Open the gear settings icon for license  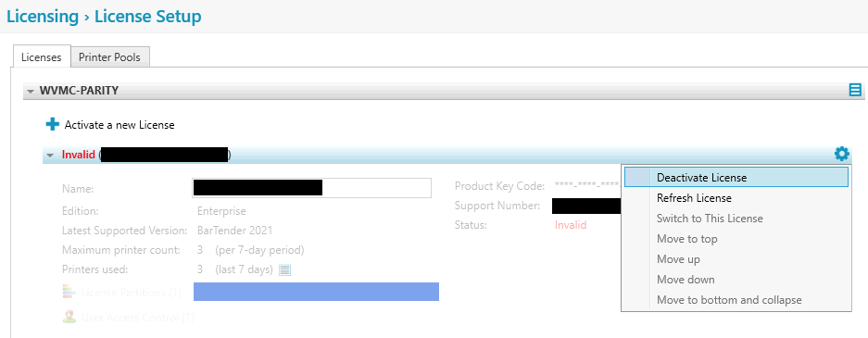point(841,154)
